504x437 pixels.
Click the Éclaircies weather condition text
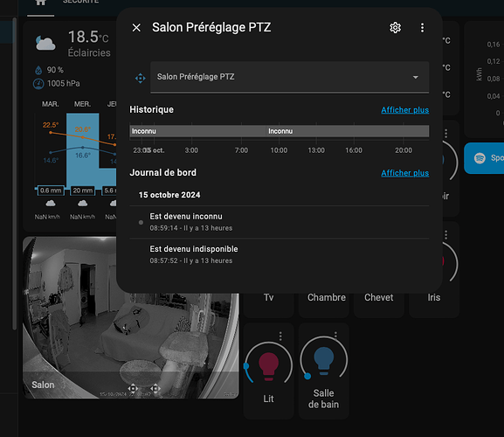click(89, 52)
